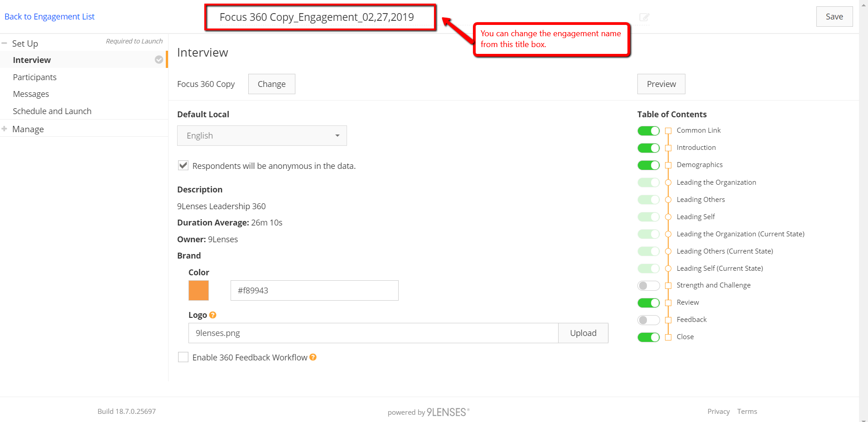Click the Leading Self (Current State) label
The width and height of the screenshot is (868, 422).
point(720,268)
